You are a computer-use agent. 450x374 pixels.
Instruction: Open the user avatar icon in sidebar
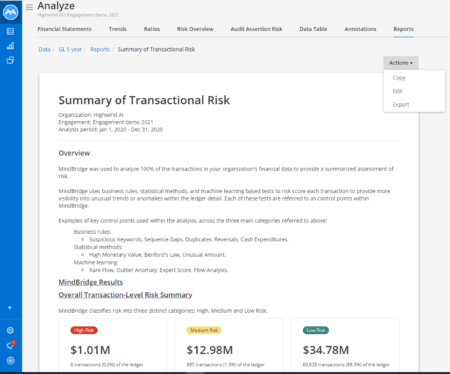[10, 360]
